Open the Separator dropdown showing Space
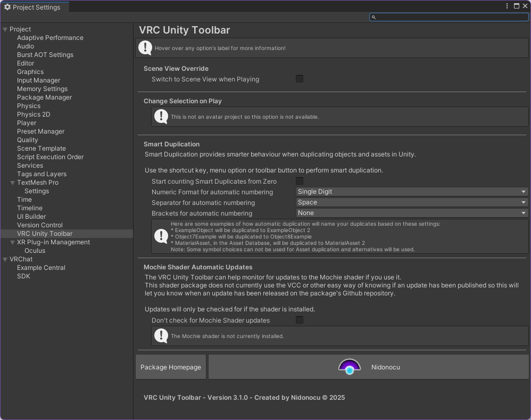 click(x=412, y=202)
